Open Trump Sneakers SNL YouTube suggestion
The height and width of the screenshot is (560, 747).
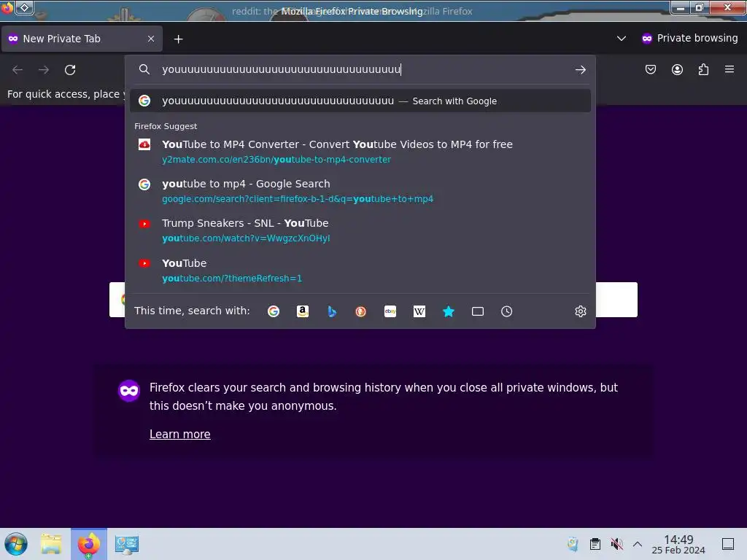coord(360,230)
